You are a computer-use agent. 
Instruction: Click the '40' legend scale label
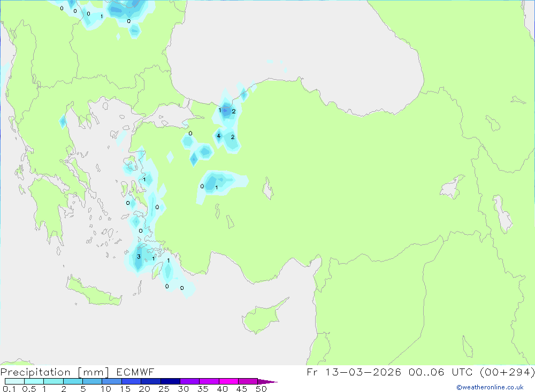point(222,389)
